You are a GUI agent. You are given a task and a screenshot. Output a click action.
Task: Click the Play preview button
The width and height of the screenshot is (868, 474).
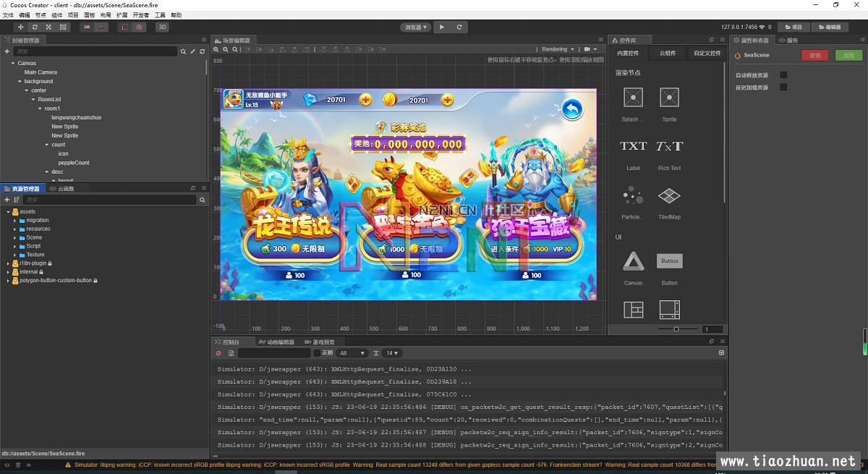[x=441, y=27]
